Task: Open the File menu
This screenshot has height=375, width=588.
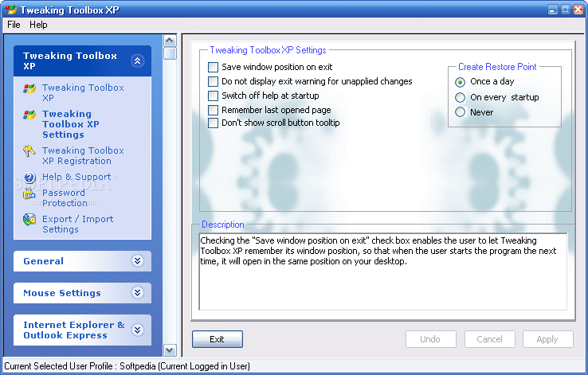Action: click(14, 25)
